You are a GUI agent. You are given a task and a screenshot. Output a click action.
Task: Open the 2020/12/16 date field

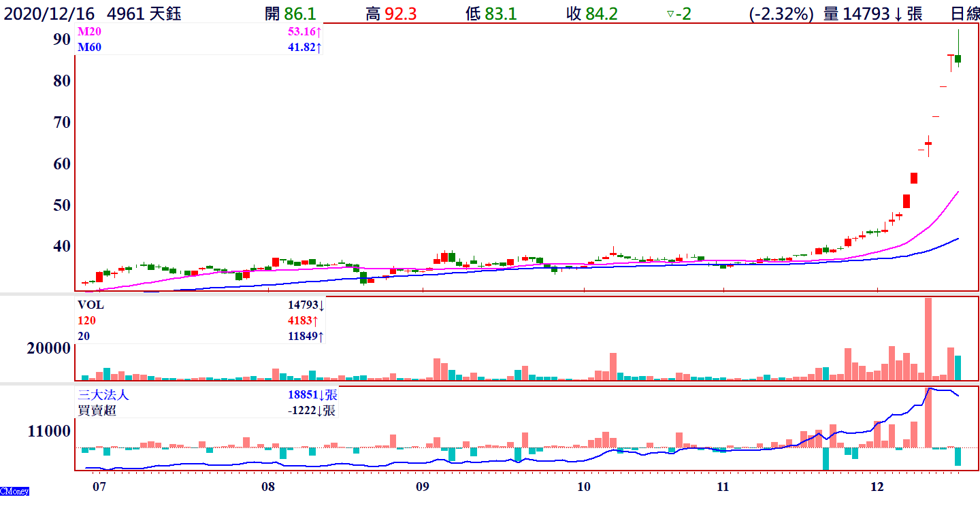click(49, 14)
